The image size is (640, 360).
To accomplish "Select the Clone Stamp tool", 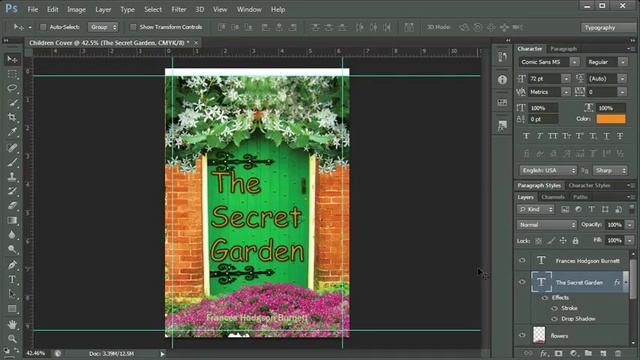I will coord(12,177).
